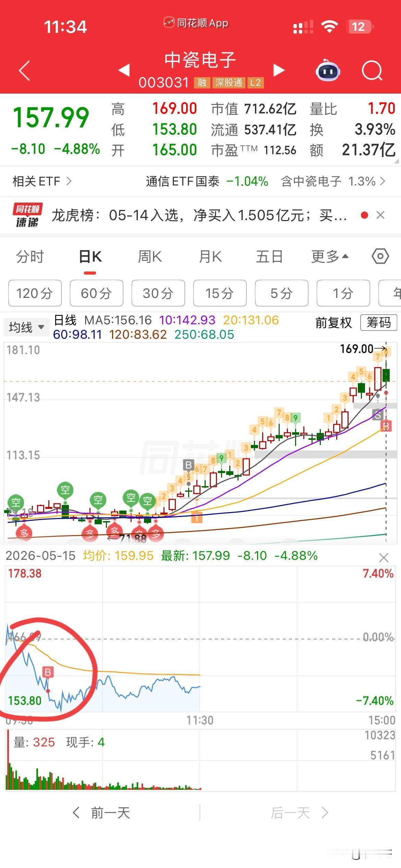This screenshot has height=868, width=401.
Task: Dismiss the 龙虎榜 news banner
Action: [380, 215]
